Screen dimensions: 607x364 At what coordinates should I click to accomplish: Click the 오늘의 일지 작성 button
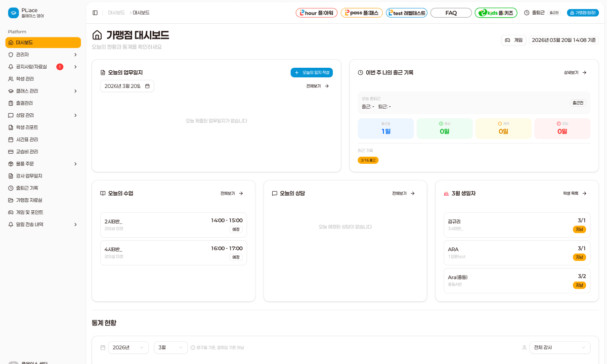(312, 73)
